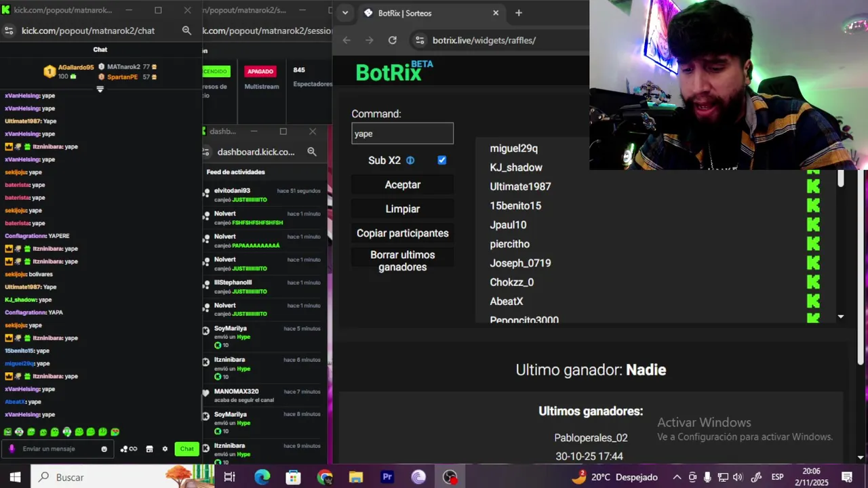This screenshot has height=488, width=868.
Task: Go forward in the BotRix browser window
Action: [x=369, y=40]
